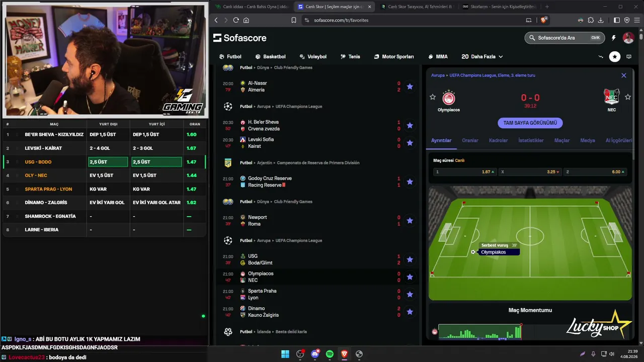
Task: Select home win odds 1.67
Action: pyautogui.click(x=465, y=172)
